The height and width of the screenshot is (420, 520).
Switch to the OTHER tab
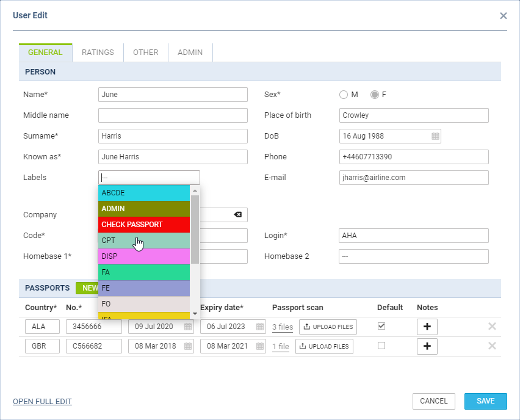[x=146, y=52]
